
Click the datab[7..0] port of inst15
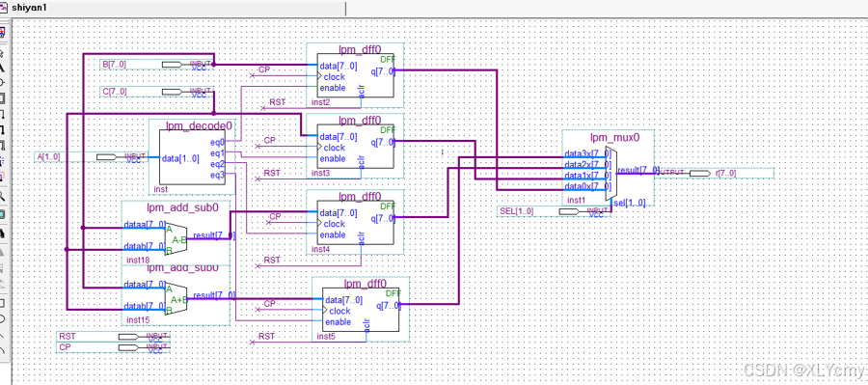(145, 305)
